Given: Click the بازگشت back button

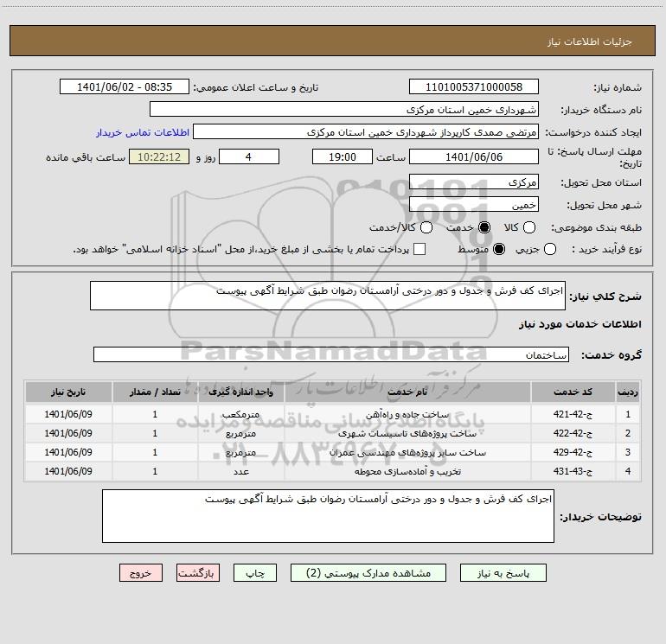Looking at the screenshot, I should point(198,573).
